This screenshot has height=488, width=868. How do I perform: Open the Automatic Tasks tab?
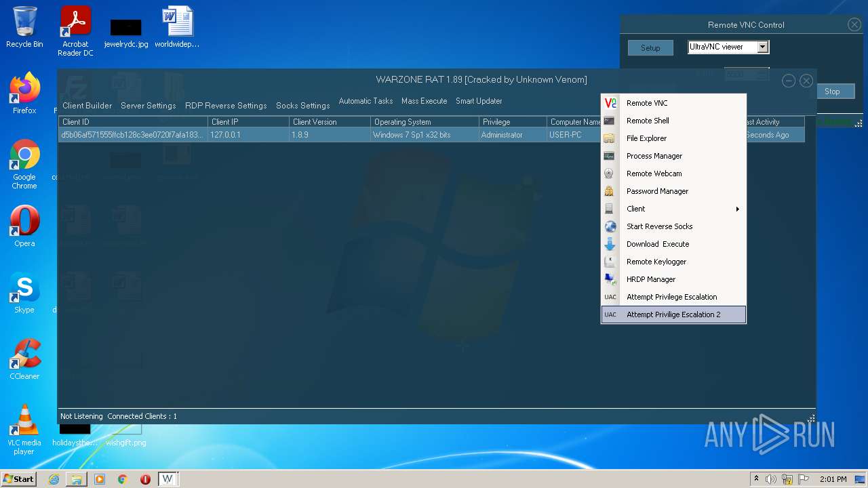[366, 101]
